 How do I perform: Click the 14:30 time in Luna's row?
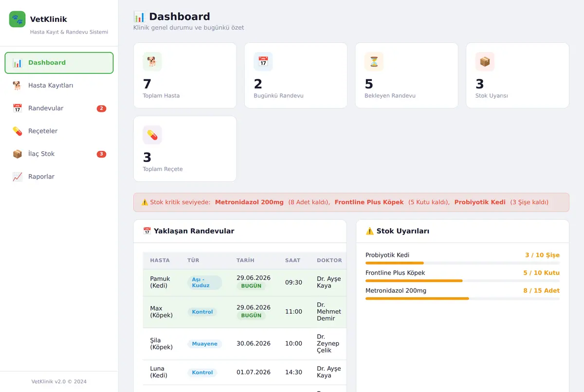point(294,373)
